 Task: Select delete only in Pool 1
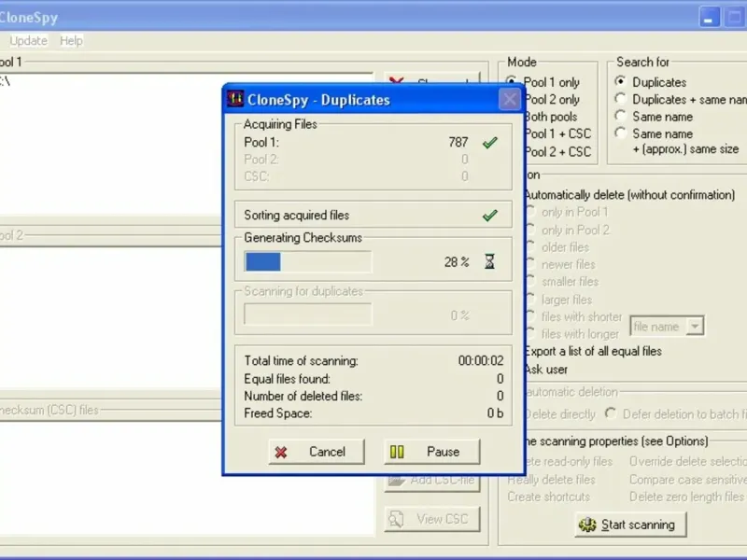click(x=568, y=212)
